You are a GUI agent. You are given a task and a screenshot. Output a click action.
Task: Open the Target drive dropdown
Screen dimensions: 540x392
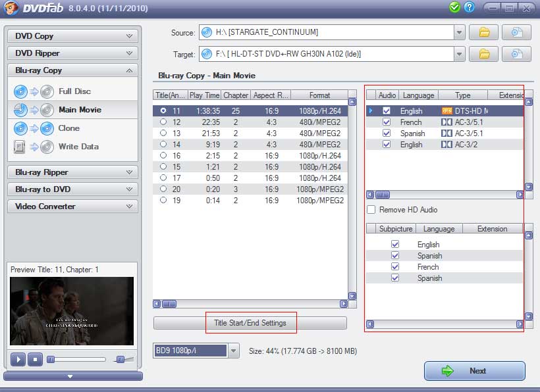pos(459,54)
